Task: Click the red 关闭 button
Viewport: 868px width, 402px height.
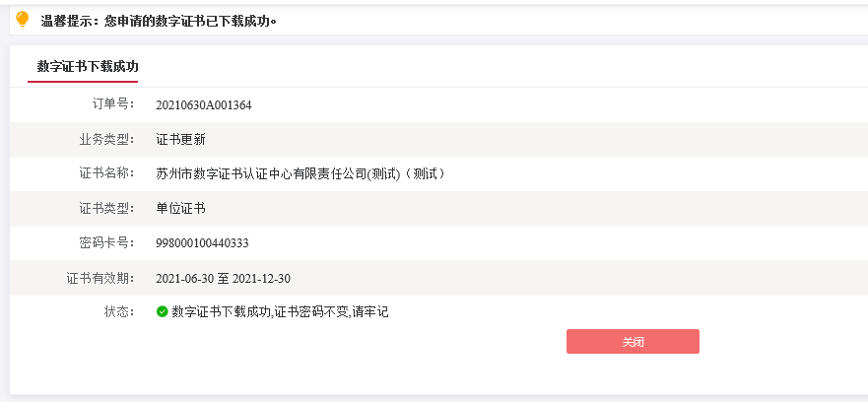Action: pos(633,341)
